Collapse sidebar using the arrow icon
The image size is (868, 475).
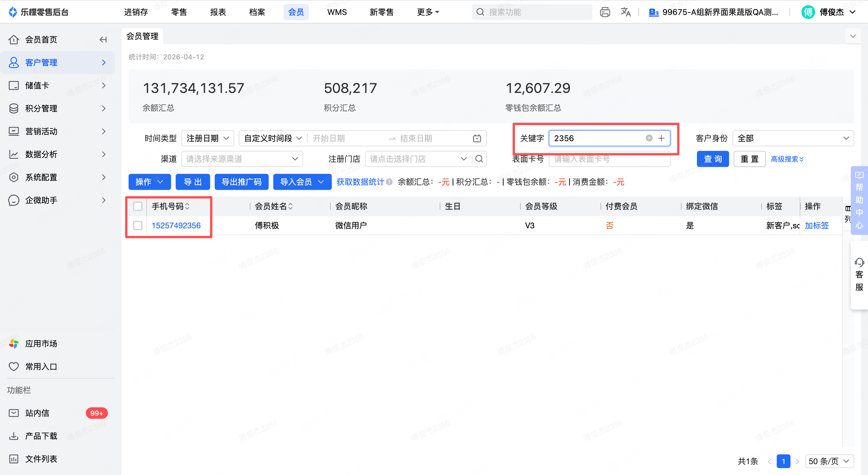pos(103,40)
